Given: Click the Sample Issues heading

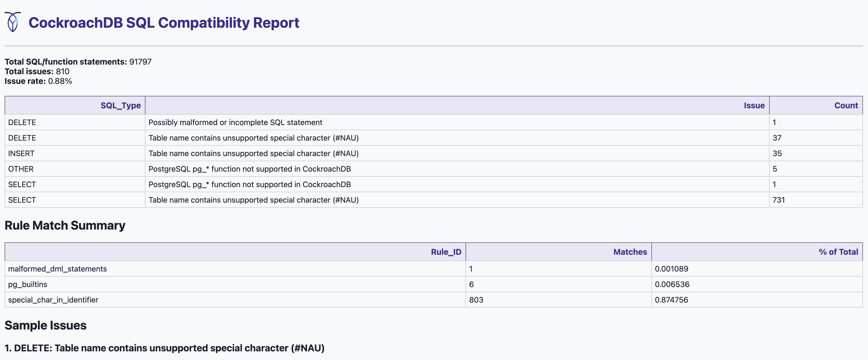Looking at the screenshot, I should click(x=46, y=325).
